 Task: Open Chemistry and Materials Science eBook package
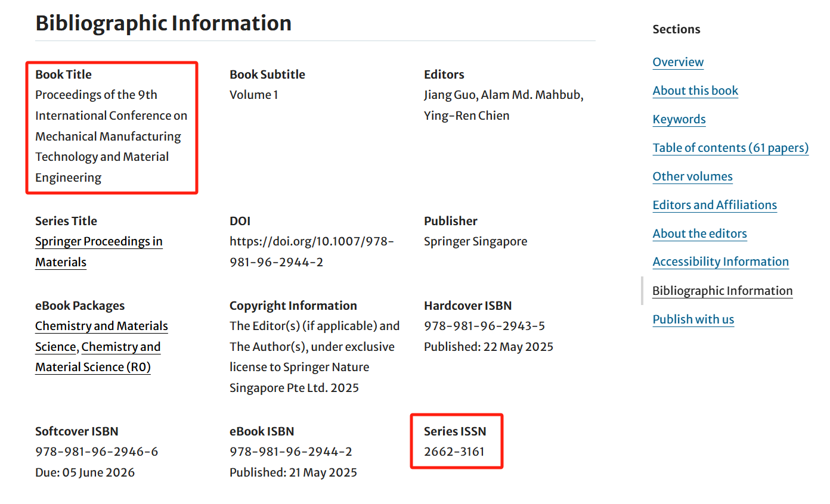coord(101,326)
